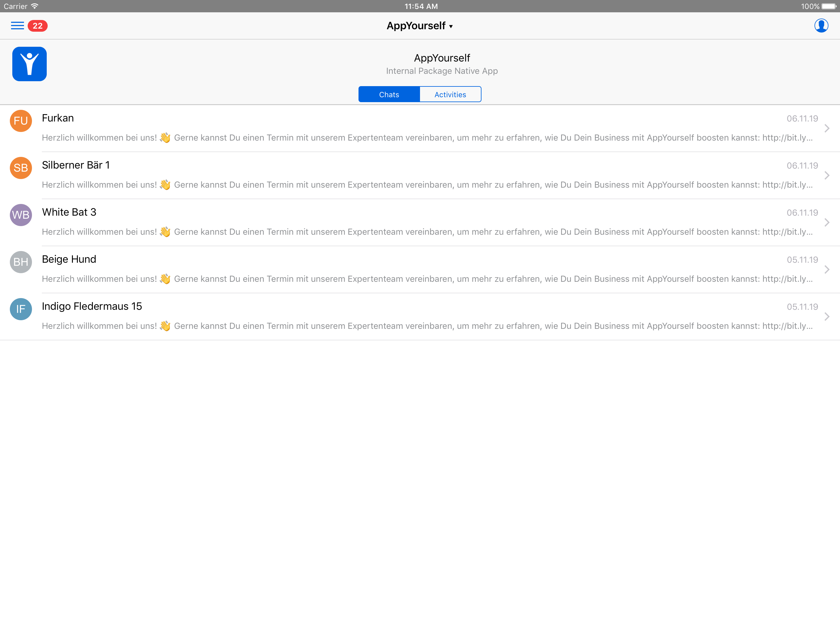
Task: Open the user profile icon
Action: click(821, 26)
